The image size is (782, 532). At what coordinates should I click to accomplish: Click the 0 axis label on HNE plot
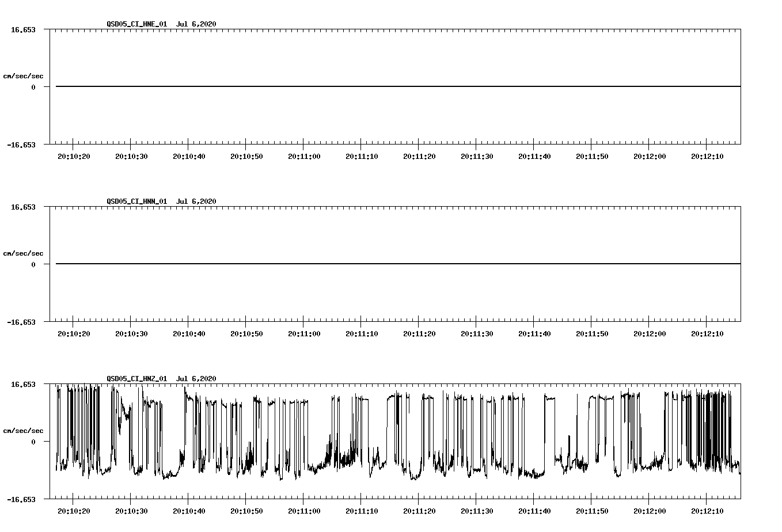33,87
